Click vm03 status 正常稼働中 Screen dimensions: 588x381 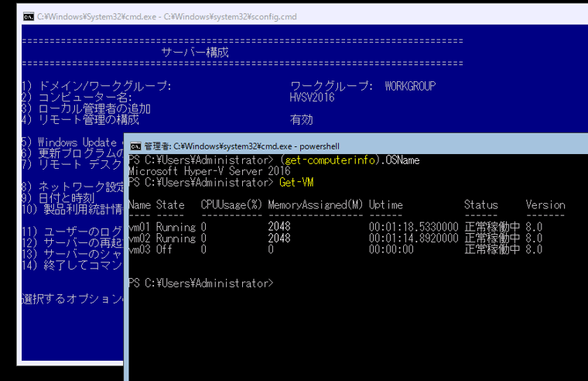click(492, 249)
